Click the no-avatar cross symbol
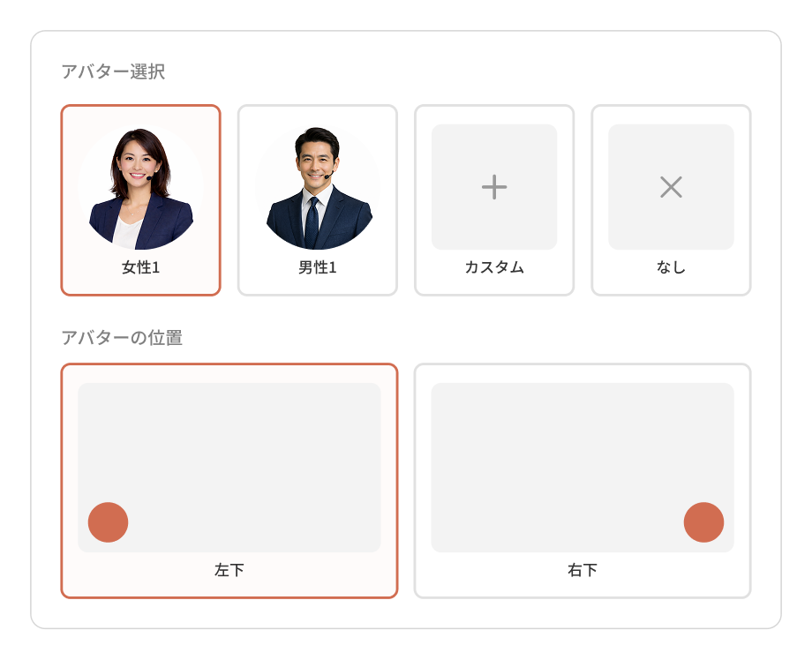This screenshot has height=660, width=812. coord(671,186)
